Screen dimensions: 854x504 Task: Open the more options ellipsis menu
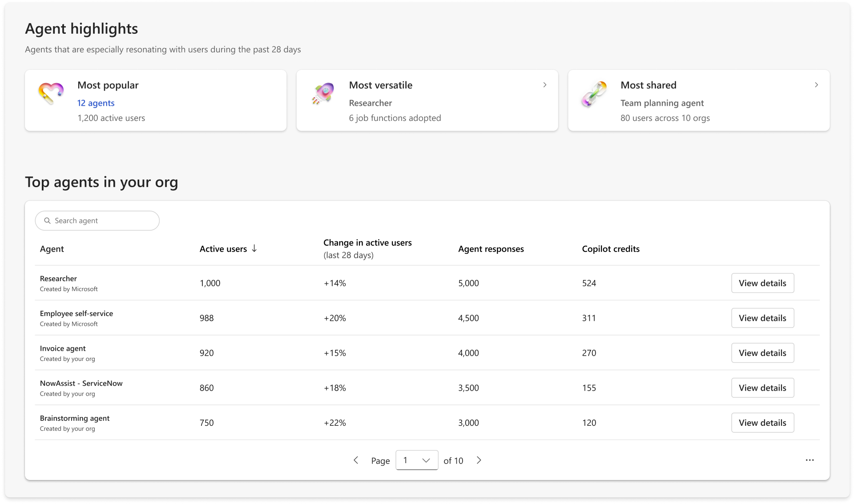point(810,460)
